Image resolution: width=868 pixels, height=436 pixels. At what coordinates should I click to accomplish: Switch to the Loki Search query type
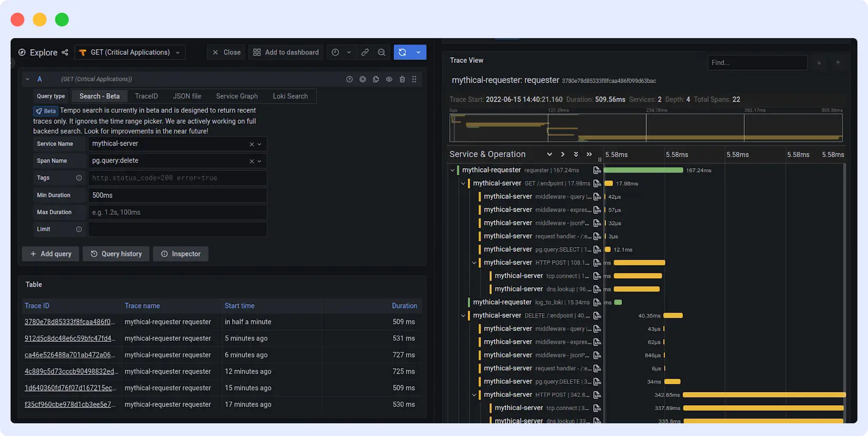point(290,96)
